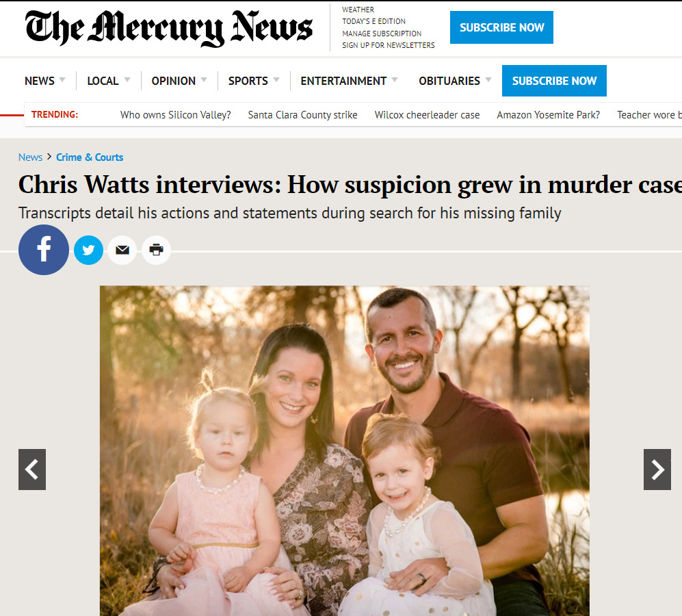This screenshot has height=616, width=682.
Task: Open the Opinion menu item
Action: point(174,81)
